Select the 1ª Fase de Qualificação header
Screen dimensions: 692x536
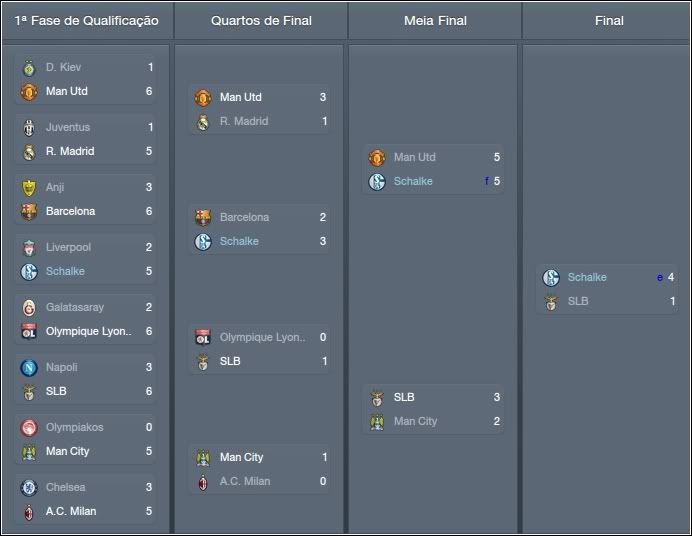(x=86, y=21)
